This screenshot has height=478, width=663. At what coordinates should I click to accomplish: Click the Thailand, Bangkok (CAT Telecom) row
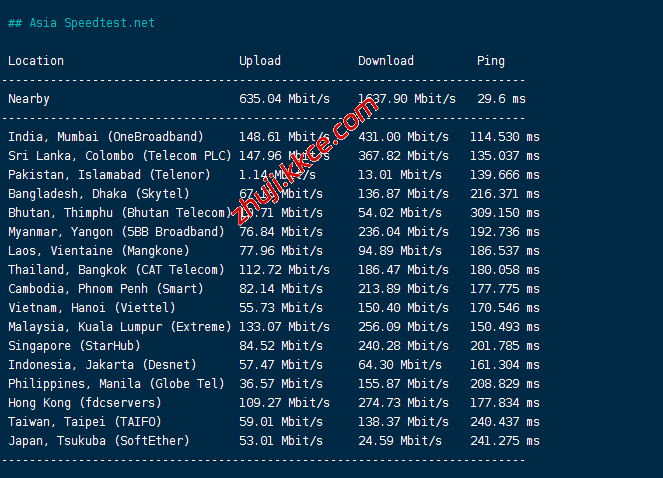[116, 270]
